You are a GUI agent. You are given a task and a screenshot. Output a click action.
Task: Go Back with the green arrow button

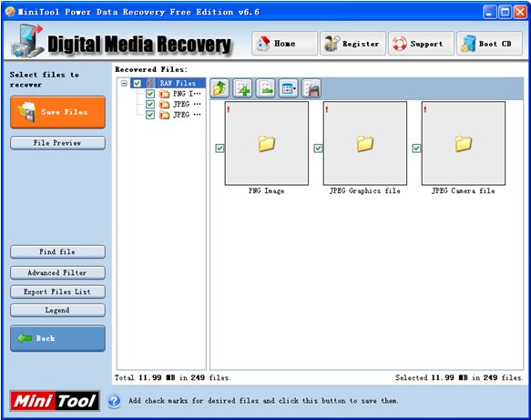pyautogui.click(x=58, y=338)
